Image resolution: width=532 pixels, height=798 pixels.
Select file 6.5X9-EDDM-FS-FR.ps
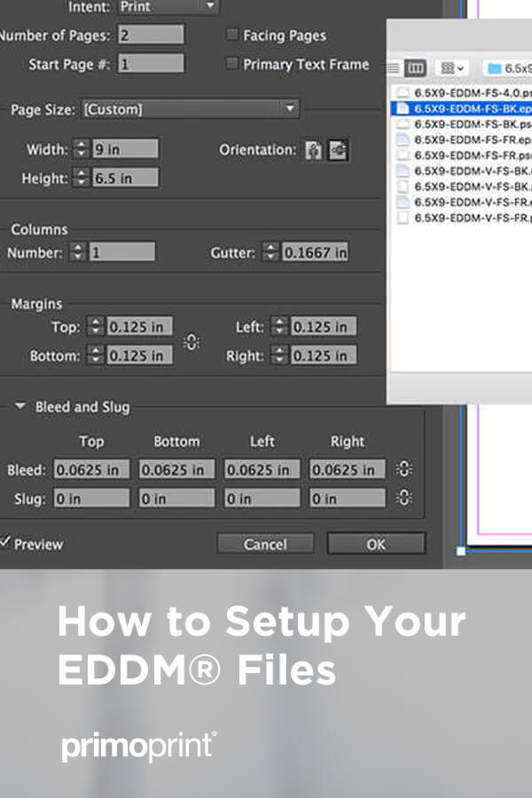click(x=462, y=155)
